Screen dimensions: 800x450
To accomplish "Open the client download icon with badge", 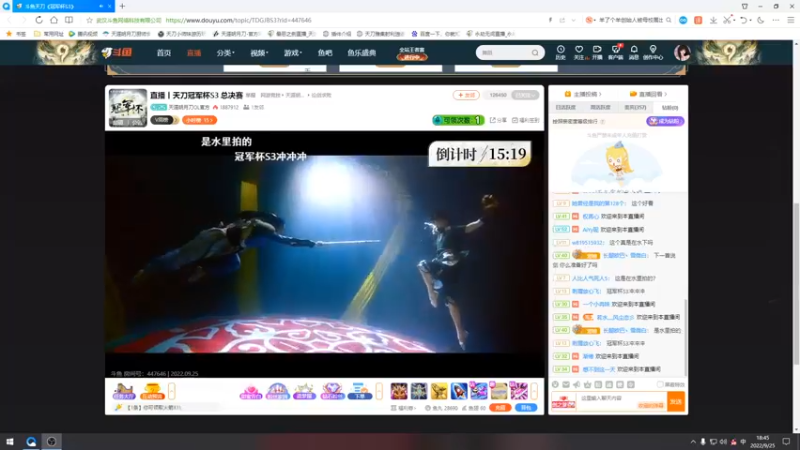I will (616, 52).
